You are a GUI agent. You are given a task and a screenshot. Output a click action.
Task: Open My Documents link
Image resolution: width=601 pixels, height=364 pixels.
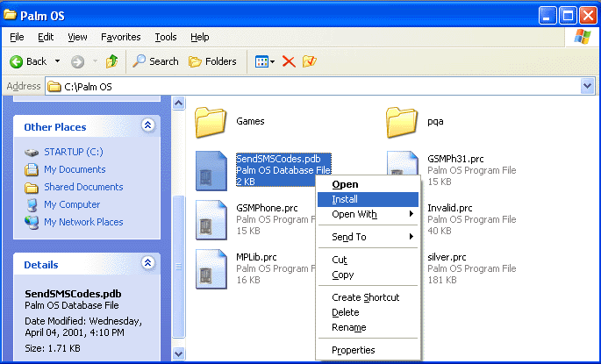[75, 169]
